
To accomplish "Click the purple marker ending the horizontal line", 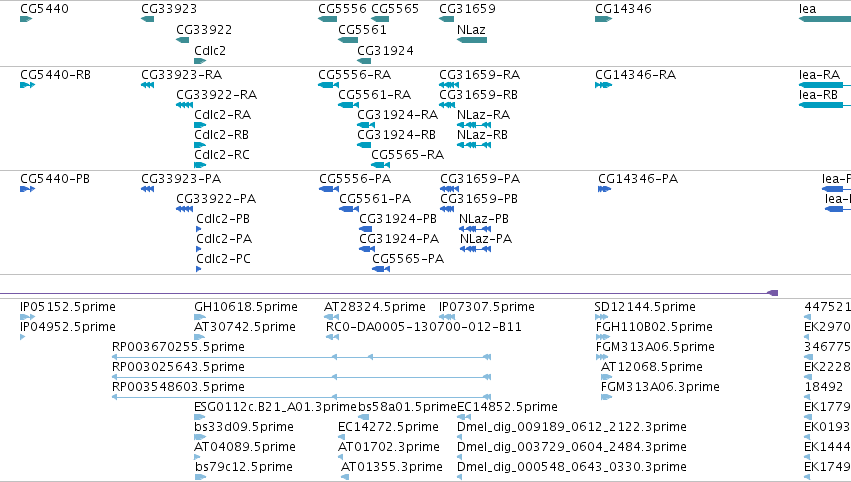I will tap(773, 293).
